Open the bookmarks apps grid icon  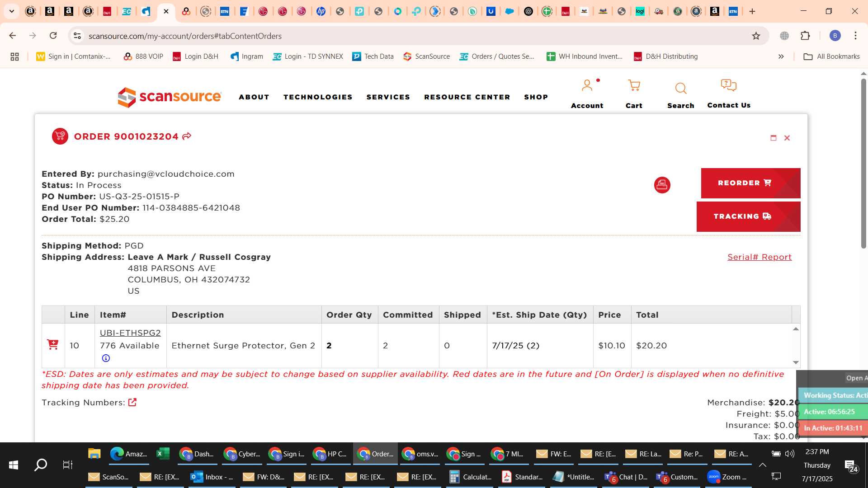point(14,56)
